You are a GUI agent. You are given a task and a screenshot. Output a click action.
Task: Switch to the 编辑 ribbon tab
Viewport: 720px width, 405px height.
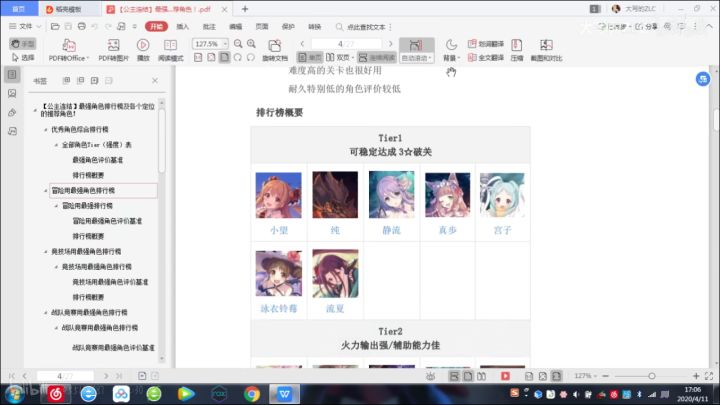pyautogui.click(x=236, y=27)
